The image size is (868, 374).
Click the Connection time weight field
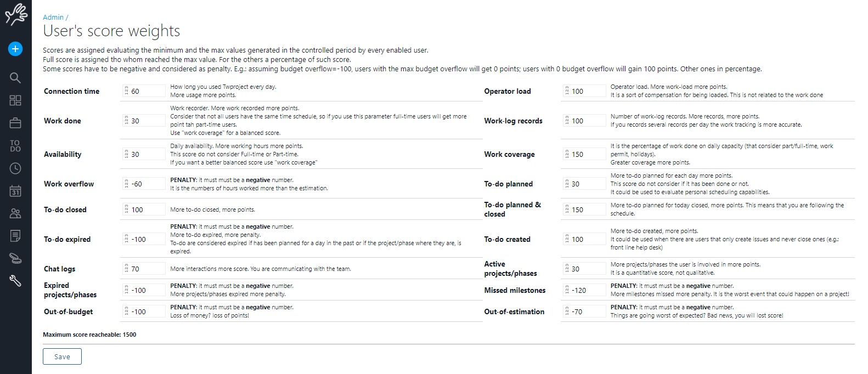tap(146, 92)
